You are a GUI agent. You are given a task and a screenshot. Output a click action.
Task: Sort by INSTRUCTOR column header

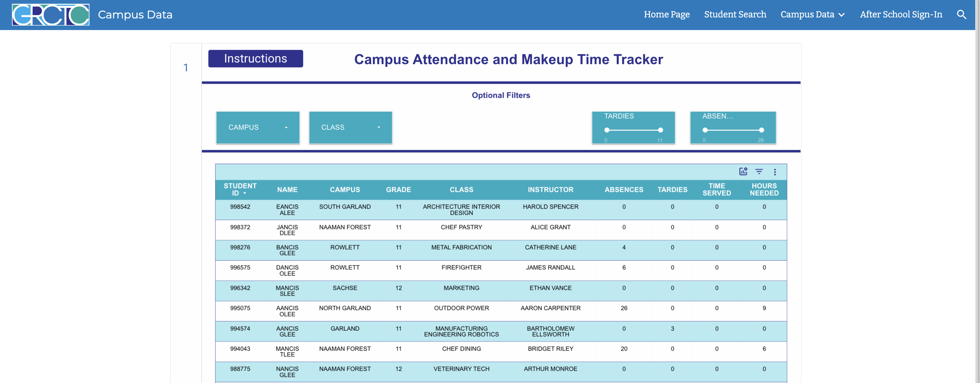coord(550,189)
